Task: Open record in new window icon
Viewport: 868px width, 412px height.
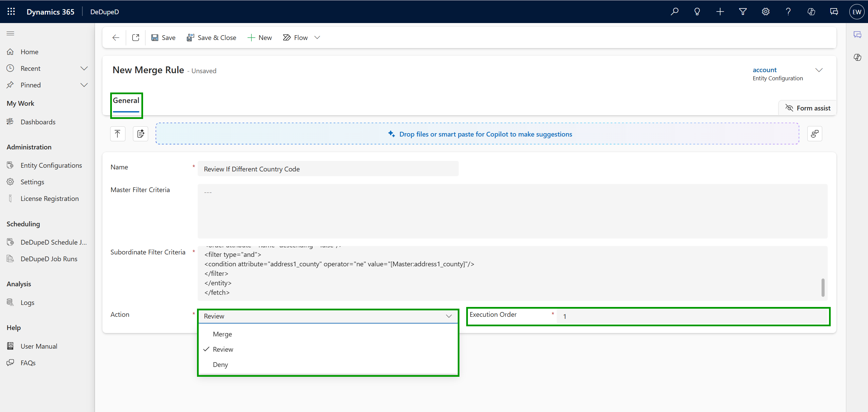Action: 136,38
